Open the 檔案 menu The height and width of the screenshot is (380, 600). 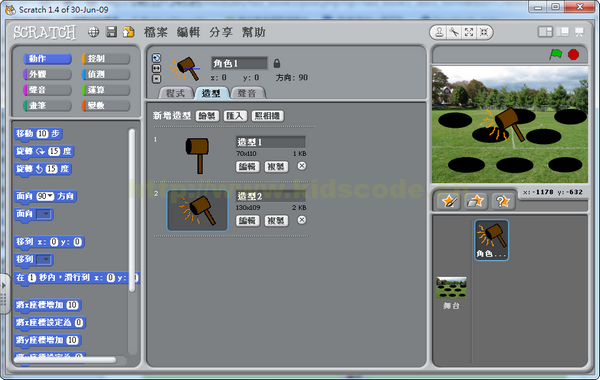(x=156, y=32)
